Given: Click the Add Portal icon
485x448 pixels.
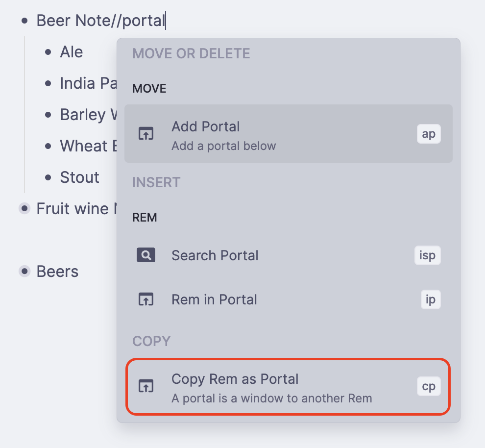Looking at the screenshot, I should coord(146,133).
